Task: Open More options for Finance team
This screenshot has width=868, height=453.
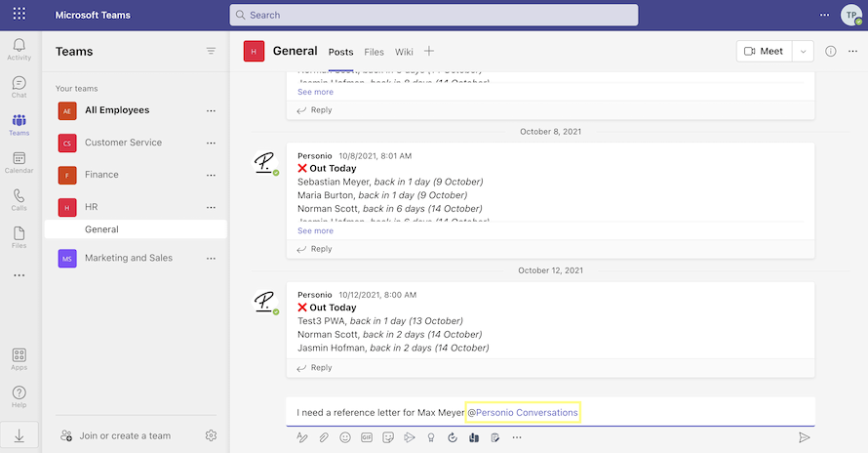Action: point(211,175)
